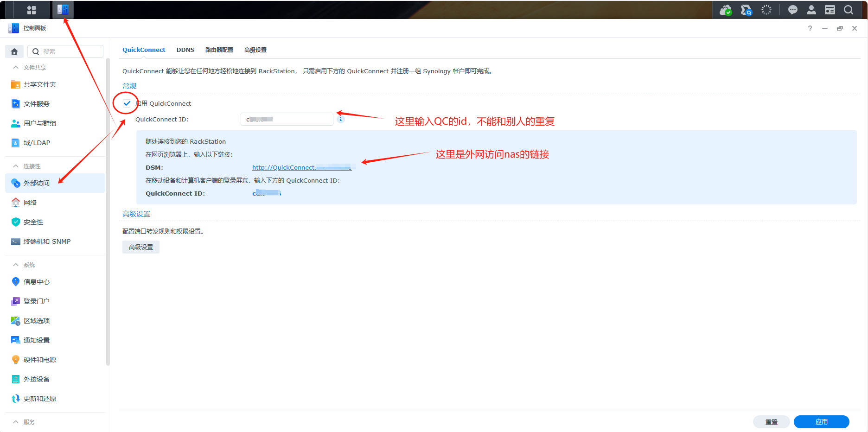Screen dimensions: 868x432
Task: Open the widgets panel icon
Action: click(830, 10)
